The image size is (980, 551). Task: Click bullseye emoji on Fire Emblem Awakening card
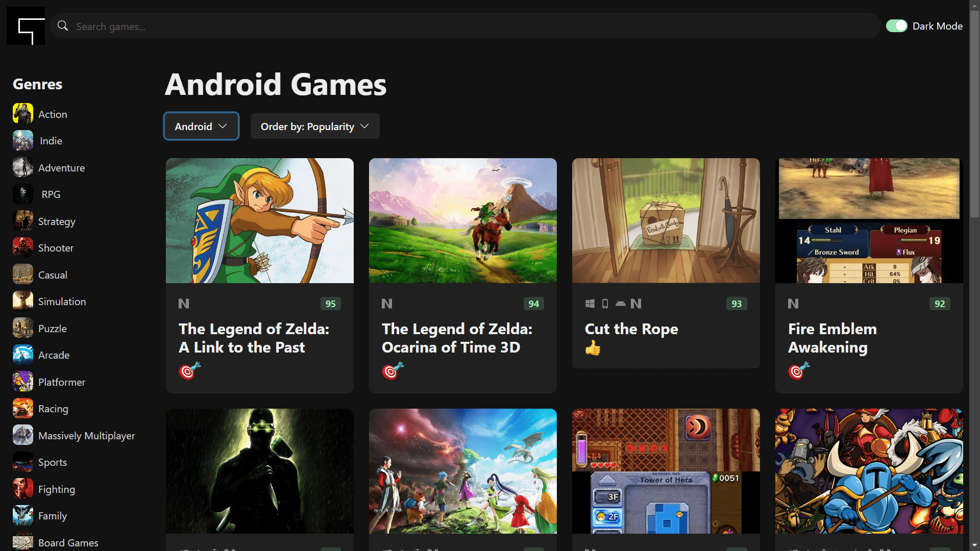tap(799, 371)
